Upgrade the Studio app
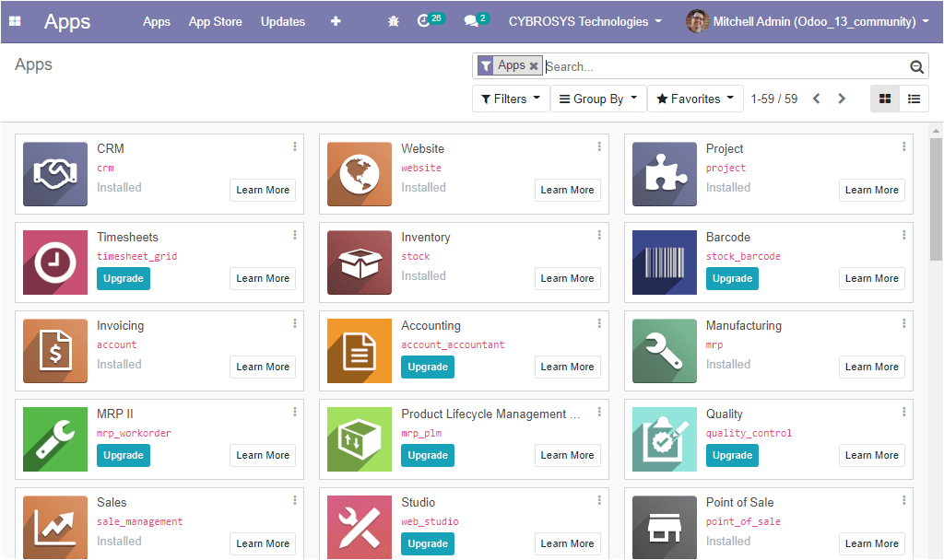The width and height of the screenshot is (944, 560). click(428, 543)
